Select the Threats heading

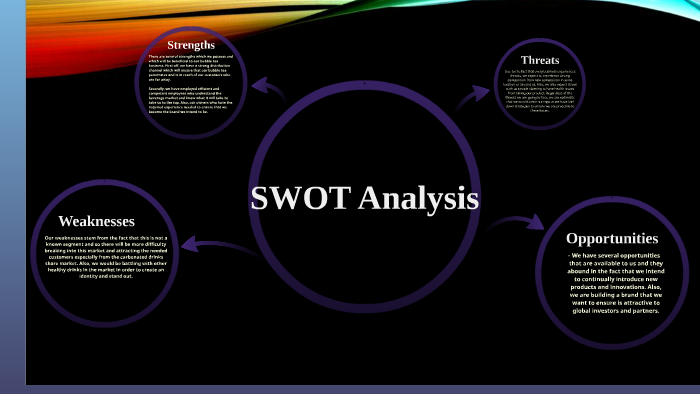click(x=540, y=60)
